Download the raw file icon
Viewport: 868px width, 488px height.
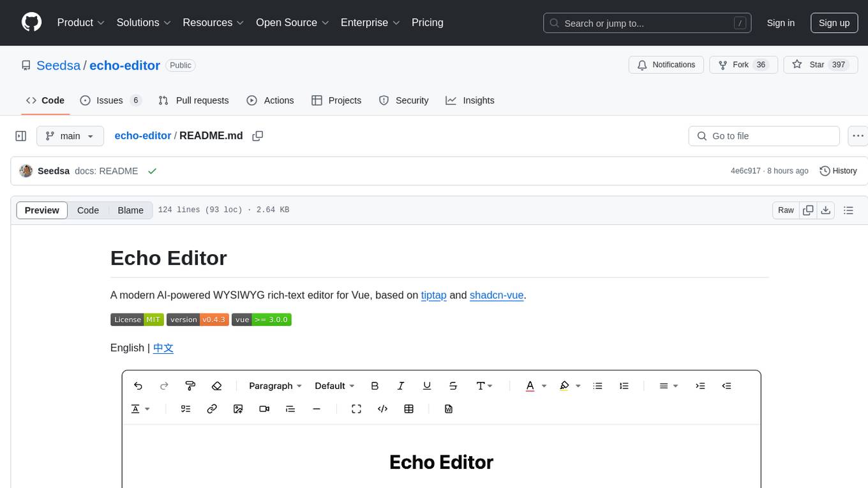pos(825,210)
